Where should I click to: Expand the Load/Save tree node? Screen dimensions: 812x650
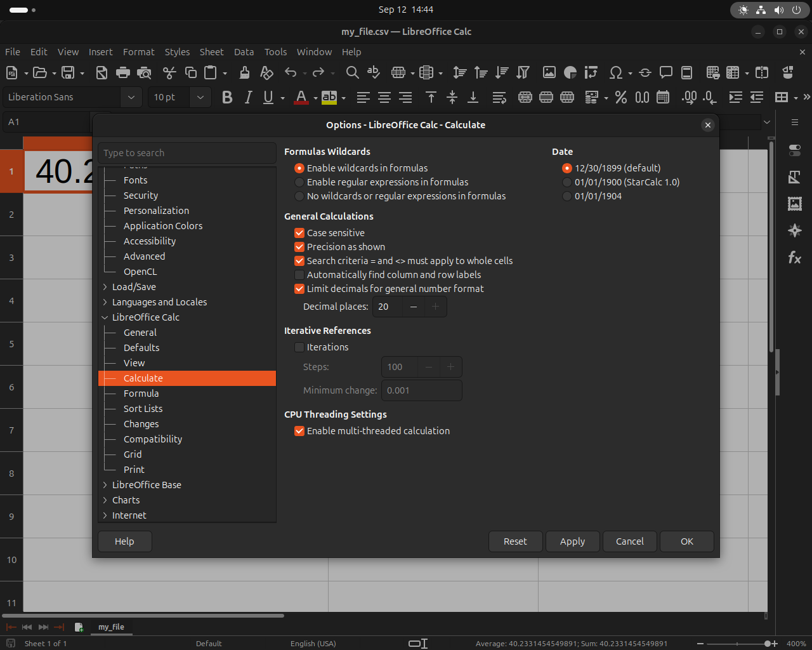105,287
